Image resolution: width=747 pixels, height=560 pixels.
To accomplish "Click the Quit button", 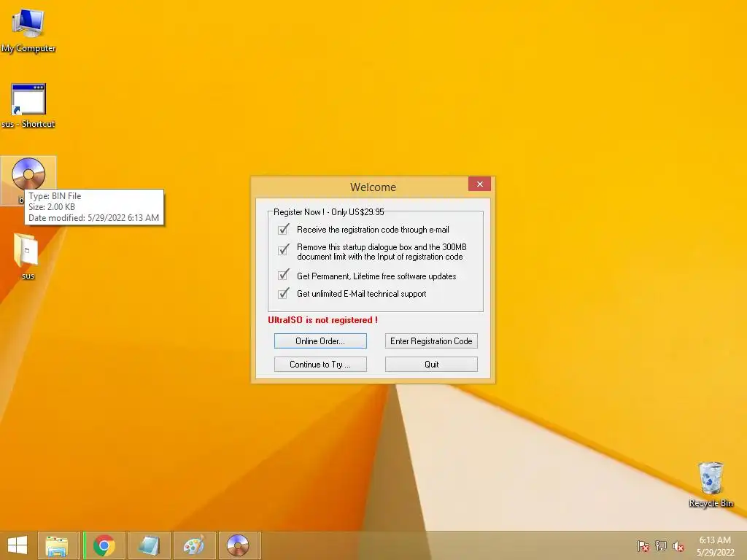I will tap(431, 365).
